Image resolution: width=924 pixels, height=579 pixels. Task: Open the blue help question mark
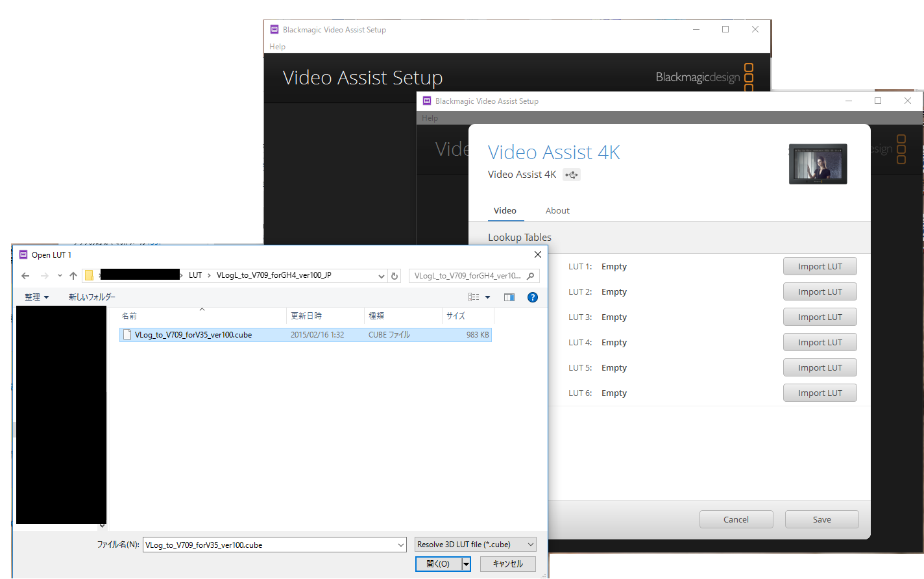533,297
